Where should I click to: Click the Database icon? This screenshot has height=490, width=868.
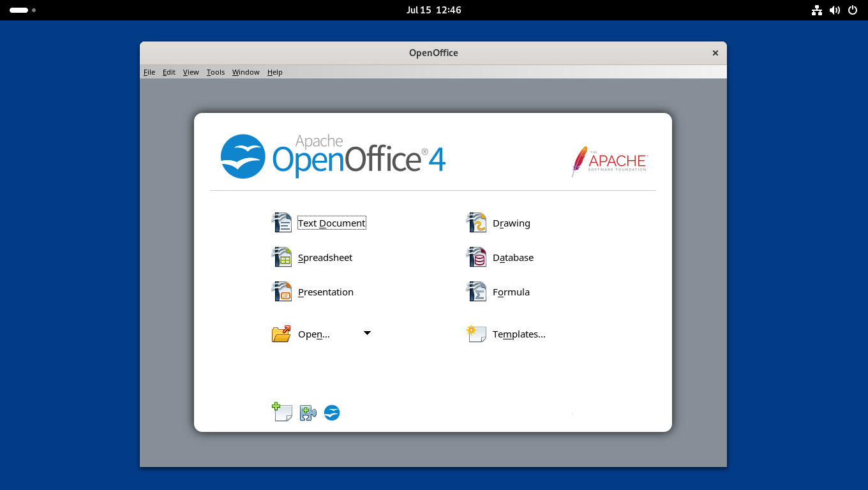tap(476, 257)
